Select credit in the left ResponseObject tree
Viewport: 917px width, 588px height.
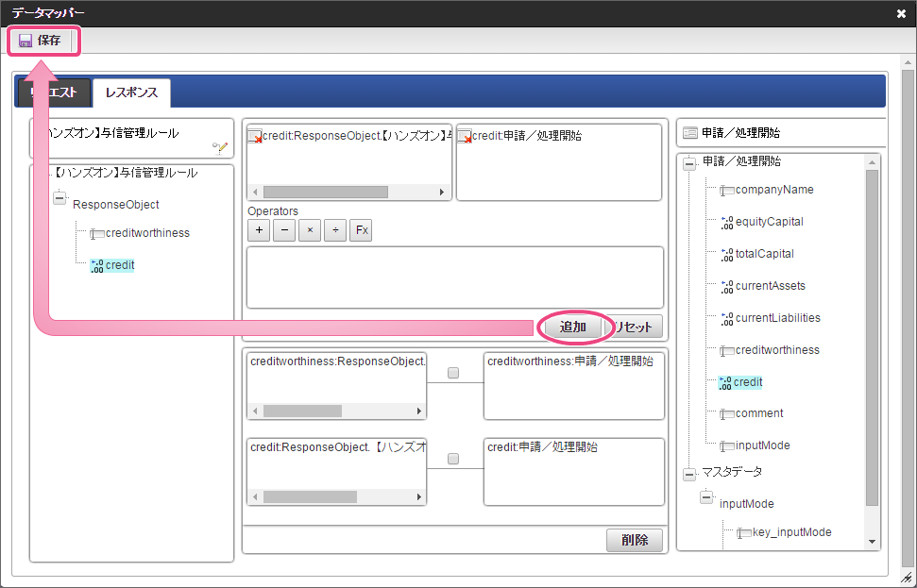tap(120, 265)
